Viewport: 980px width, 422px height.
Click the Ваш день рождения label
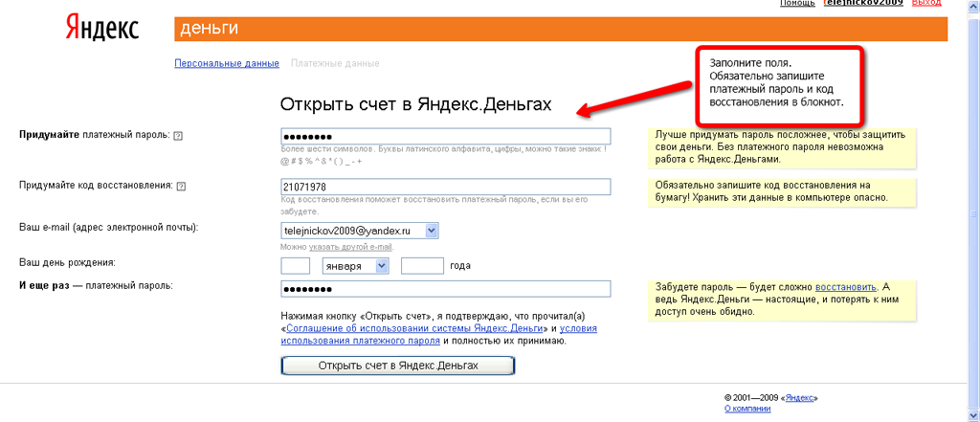click(67, 262)
